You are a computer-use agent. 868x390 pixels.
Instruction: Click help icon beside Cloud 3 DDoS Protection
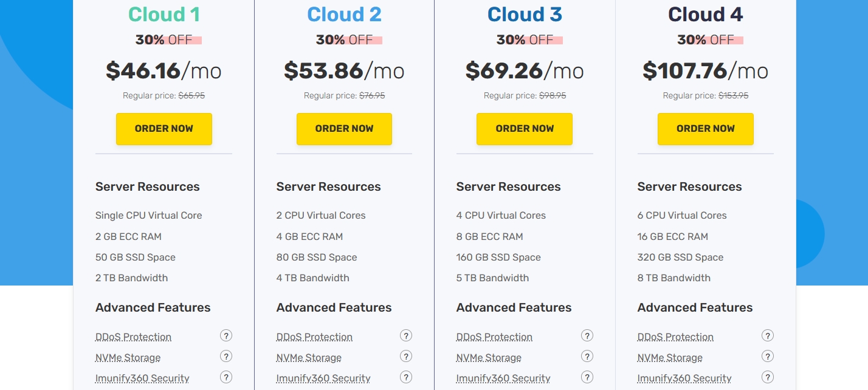point(587,336)
